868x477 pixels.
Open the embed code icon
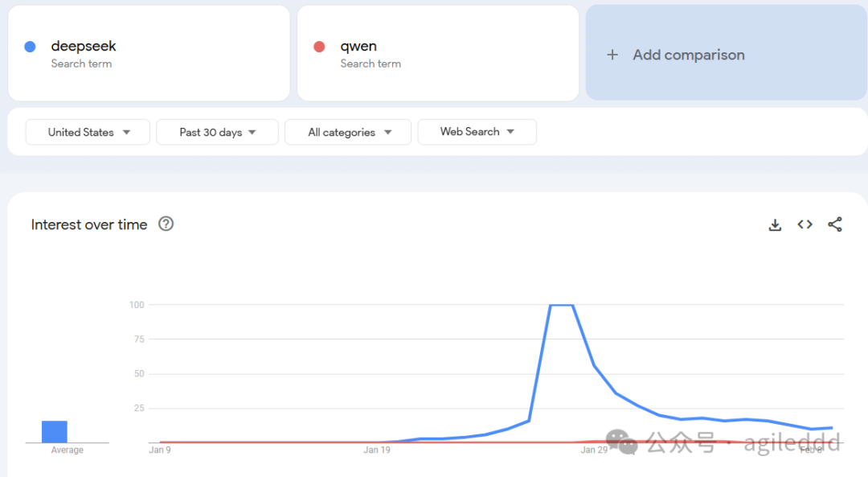coord(805,224)
